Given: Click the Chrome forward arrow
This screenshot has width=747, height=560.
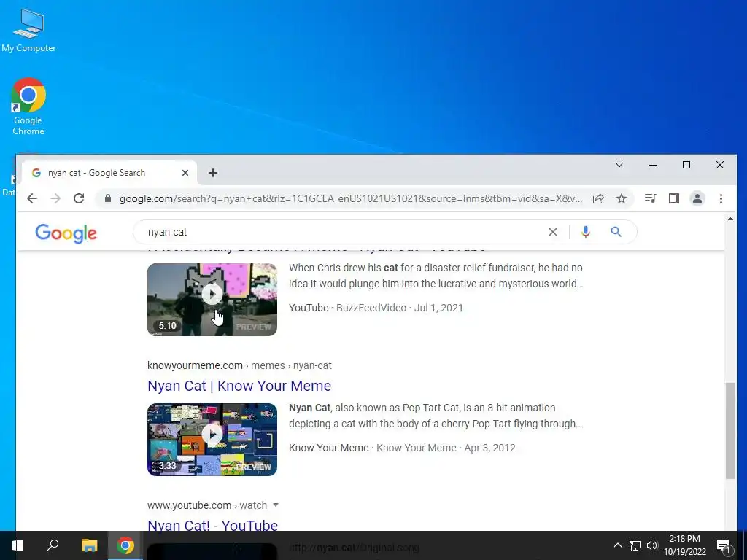Looking at the screenshot, I should pyautogui.click(x=55, y=198).
